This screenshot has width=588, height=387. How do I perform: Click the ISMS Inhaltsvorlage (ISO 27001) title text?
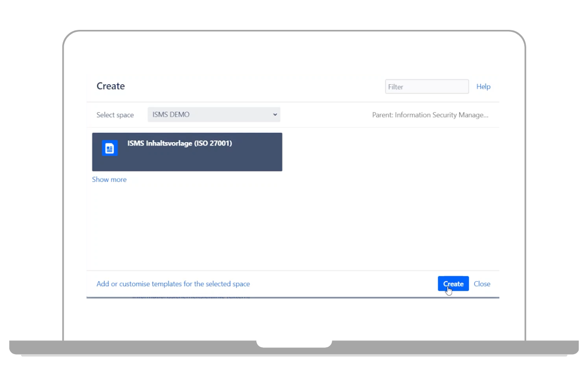pos(179,144)
